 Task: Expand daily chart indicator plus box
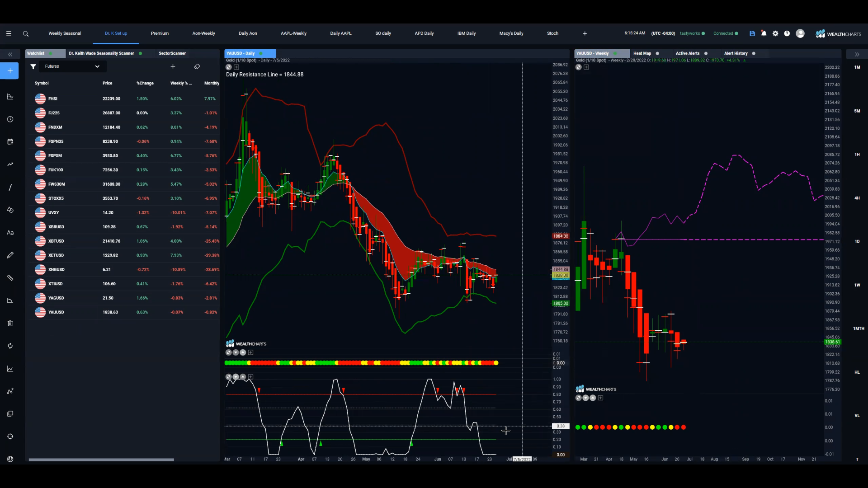(x=236, y=67)
